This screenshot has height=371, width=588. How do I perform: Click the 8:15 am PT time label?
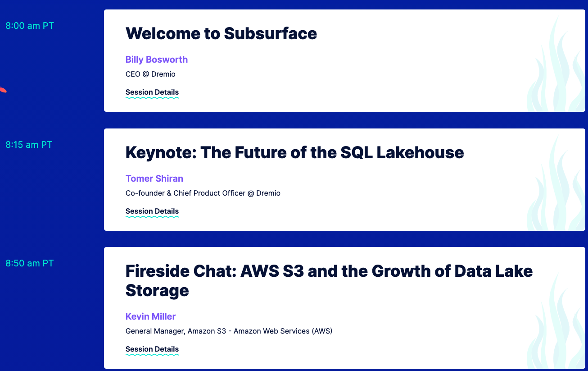(29, 145)
